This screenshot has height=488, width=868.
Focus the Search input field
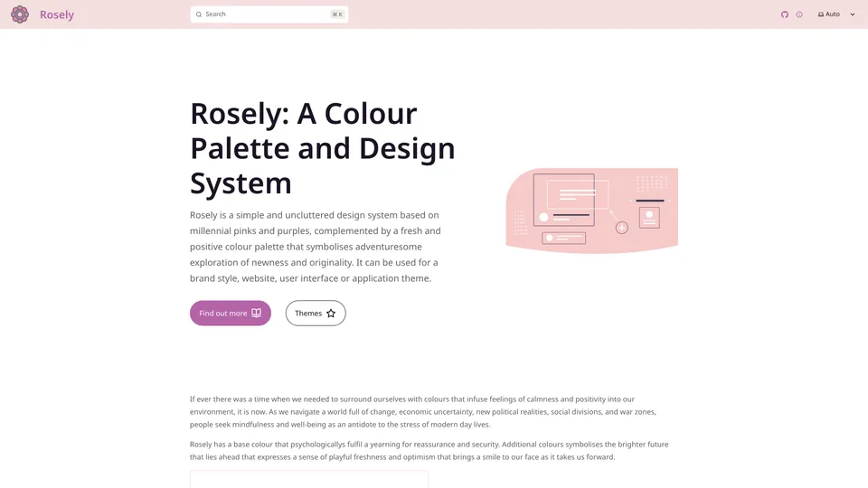click(269, 14)
